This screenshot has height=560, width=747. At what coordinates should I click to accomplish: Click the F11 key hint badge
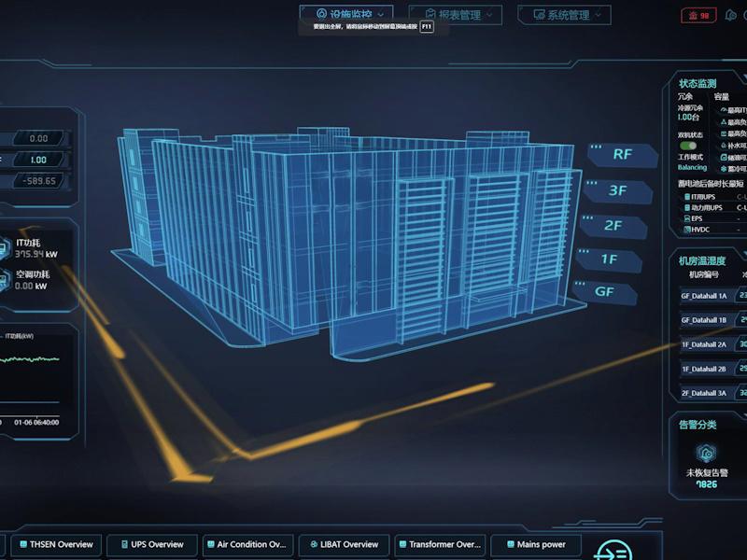pos(427,27)
